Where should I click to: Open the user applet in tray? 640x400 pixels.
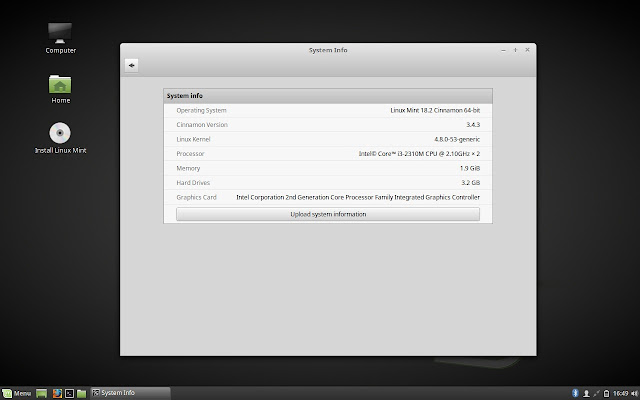click(x=586, y=393)
